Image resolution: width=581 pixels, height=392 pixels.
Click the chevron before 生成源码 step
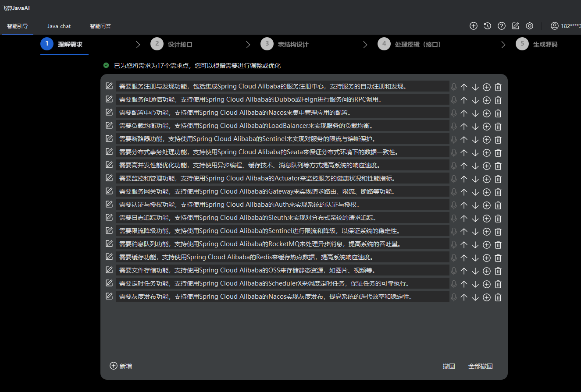coord(503,44)
